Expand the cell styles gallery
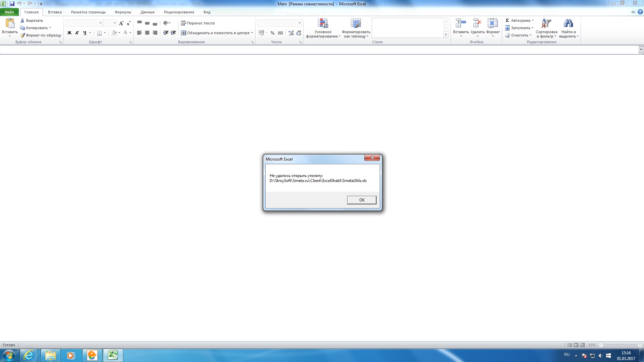The image size is (644, 362). (x=446, y=35)
